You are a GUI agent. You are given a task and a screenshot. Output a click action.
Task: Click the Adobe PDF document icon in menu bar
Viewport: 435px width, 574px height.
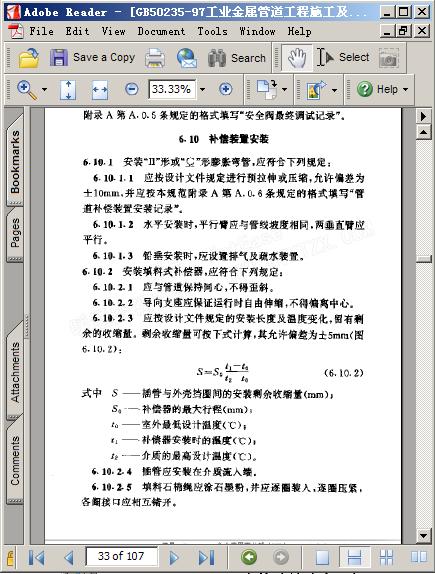pos(16,31)
